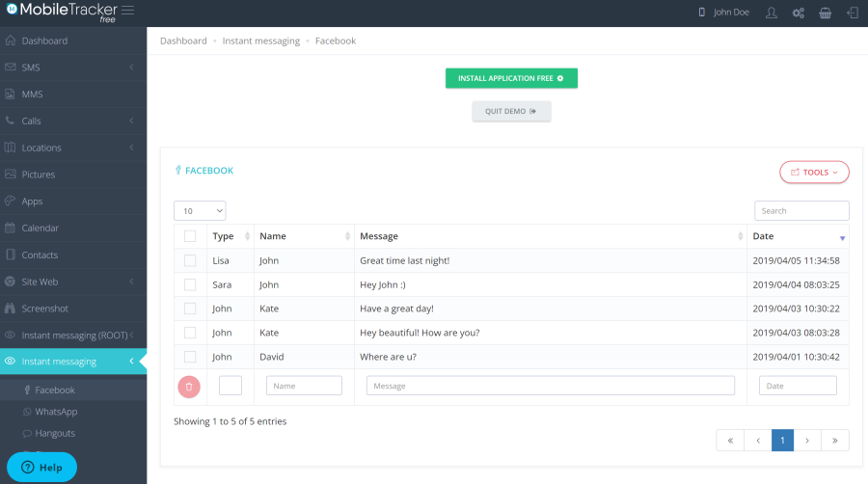The image size is (868, 484).
Task: Go to Dashboard via breadcrumb link
Action: 183,40
